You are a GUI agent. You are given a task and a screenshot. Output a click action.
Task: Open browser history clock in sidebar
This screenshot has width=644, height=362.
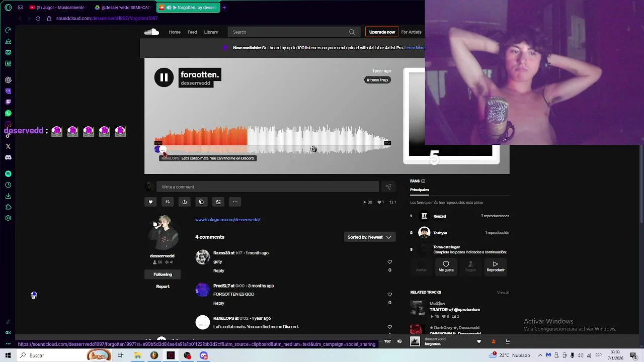(x=8, y=185)
